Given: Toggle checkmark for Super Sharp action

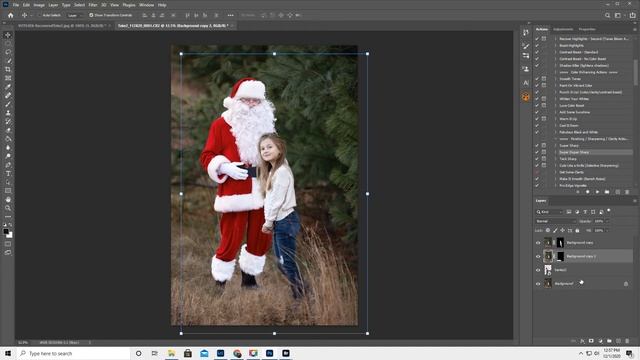Looking at the screenshot, I should [537, 145].
